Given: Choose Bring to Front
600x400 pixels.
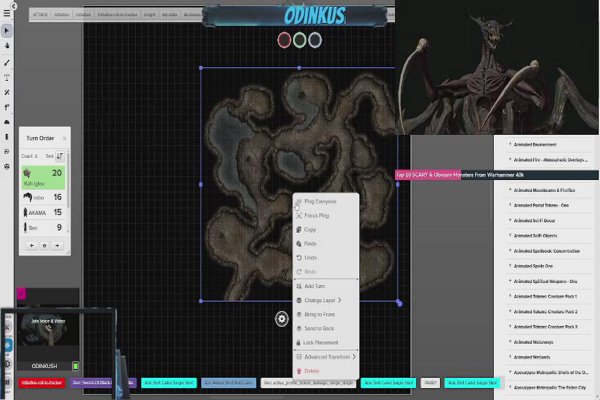Looking at the screenshot, I should (x=326, y=314).
